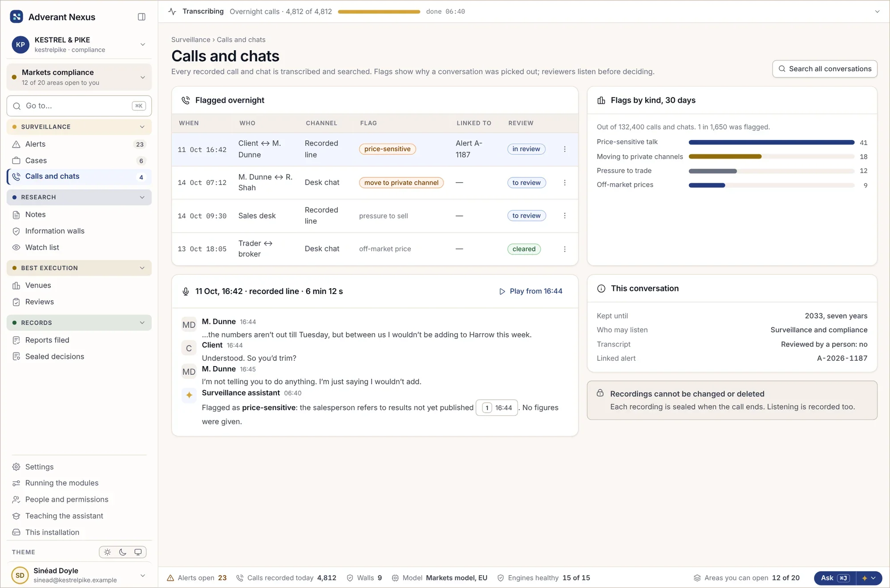Open row menu for Trader broker chat

(x=565, y=249)
